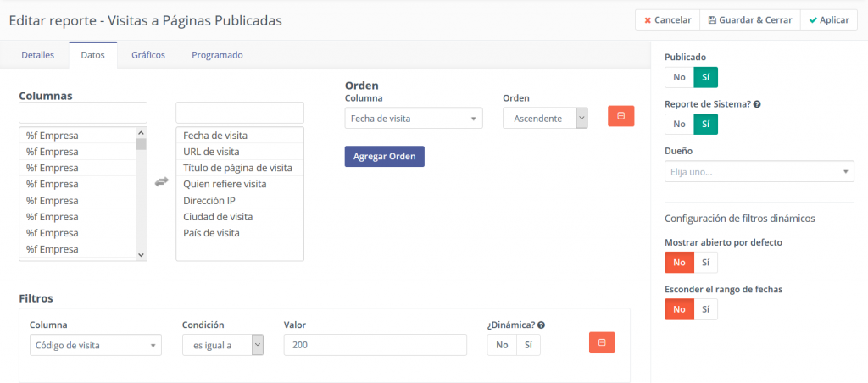Switch to the Gráficos tab

148,55
